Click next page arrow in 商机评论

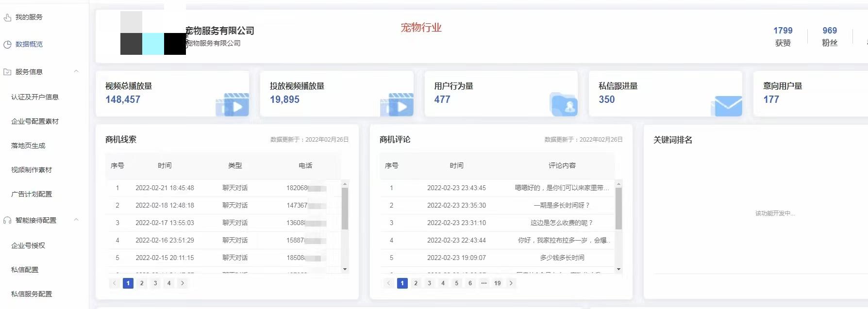click(x=511, y=283)
